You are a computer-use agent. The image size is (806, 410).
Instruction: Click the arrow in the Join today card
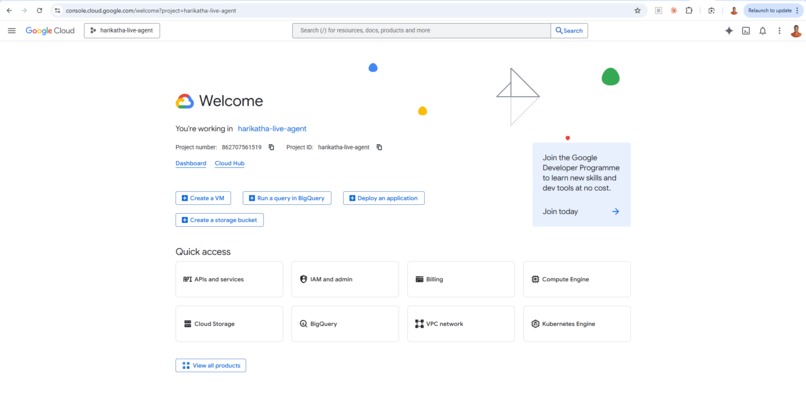pyautogui.click(x=615, y=212)
